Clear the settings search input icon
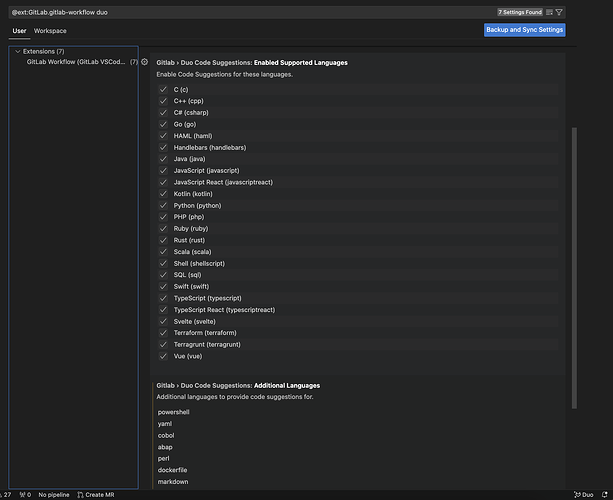Screen dimensions: 613x500 pyautogui.click(x=549, y=12)
